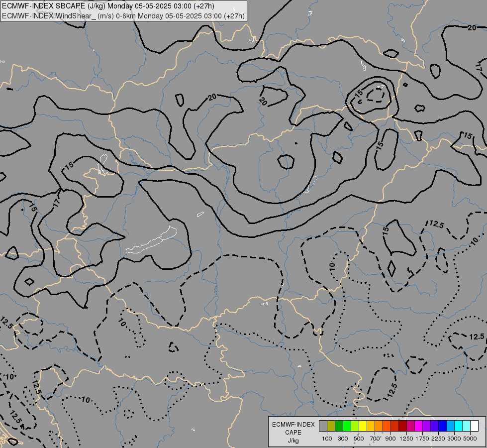Image resolution: width=487 pixels, height=448 pixels.
Task: Select the olive CAPE legend swatch
Action: pyautogui.click(x=331, y=426)
